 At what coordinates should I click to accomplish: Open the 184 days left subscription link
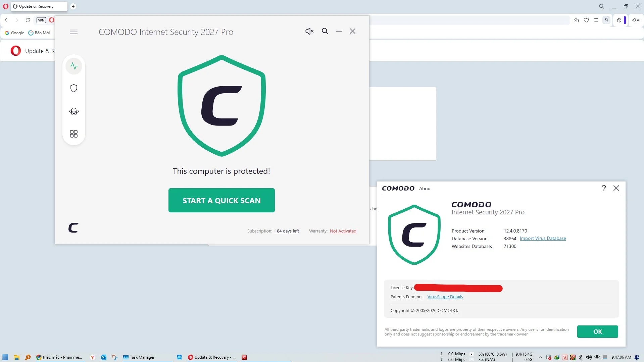[287, 231]
